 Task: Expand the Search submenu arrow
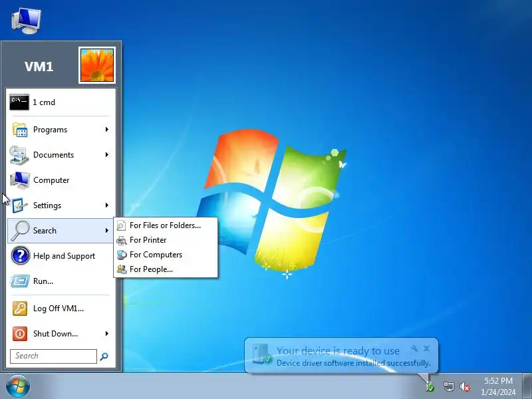coord(107,230)
